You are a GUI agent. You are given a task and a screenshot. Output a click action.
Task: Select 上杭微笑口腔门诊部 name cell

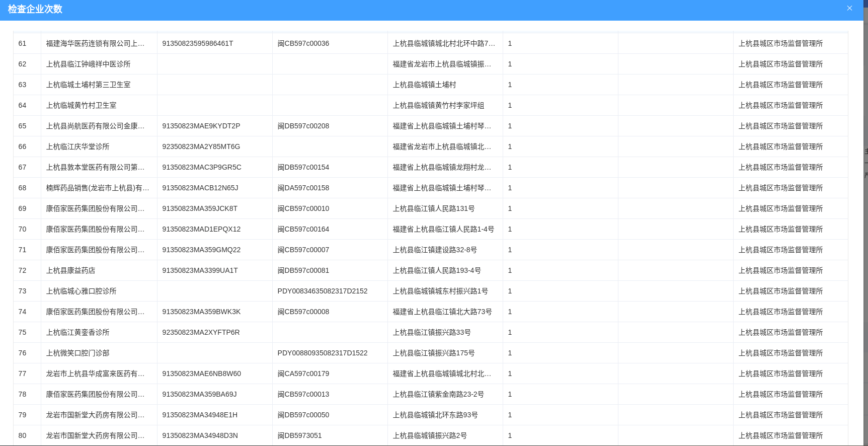78,353
